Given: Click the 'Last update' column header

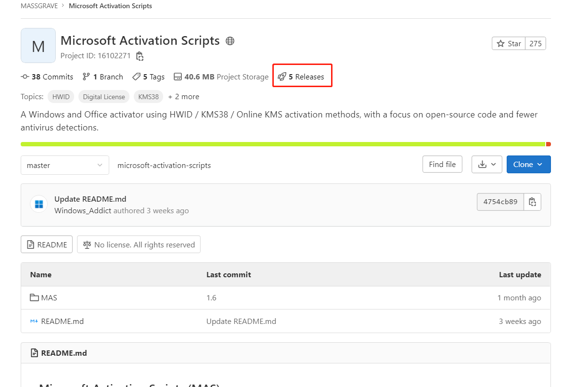Looking at the screenshot, I should point(520,274).
